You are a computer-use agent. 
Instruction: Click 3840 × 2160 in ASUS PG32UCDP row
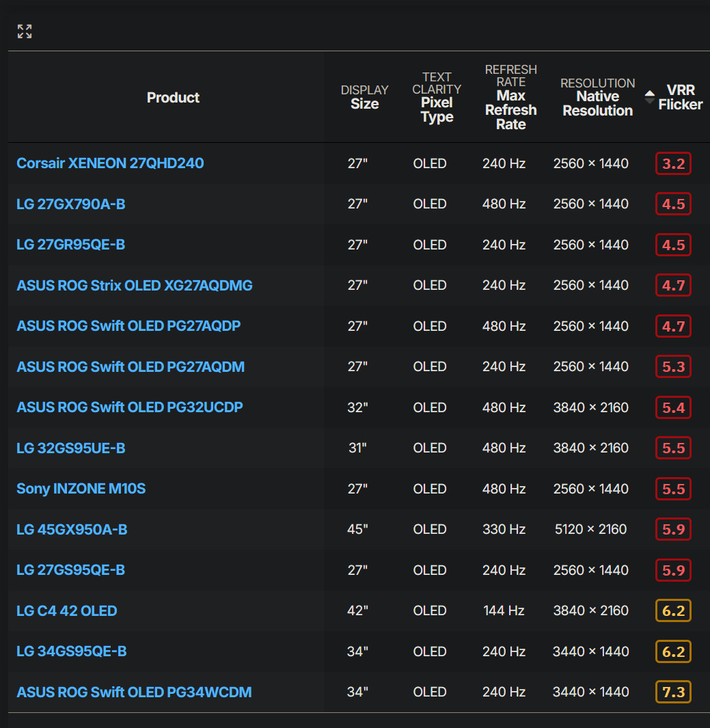590,407
